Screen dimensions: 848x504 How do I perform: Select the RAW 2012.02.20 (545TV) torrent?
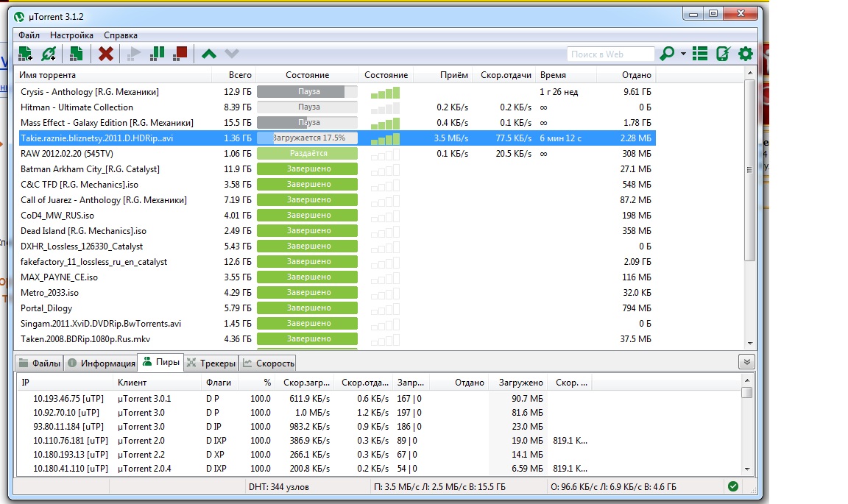click(x=337, y=154)
